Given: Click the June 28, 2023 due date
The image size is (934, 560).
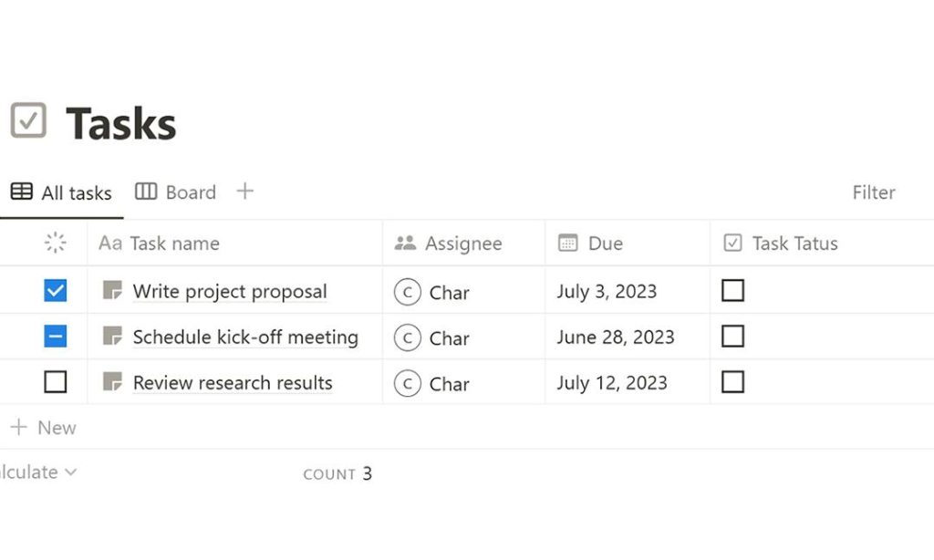Looking at the screenshot, I should [616, 337].
